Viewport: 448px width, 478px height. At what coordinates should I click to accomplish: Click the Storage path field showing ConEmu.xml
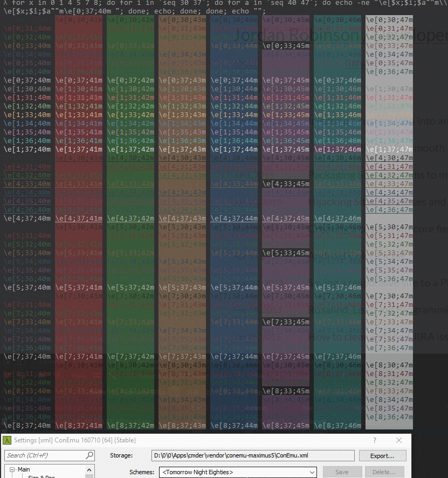(x=253, y=455)
